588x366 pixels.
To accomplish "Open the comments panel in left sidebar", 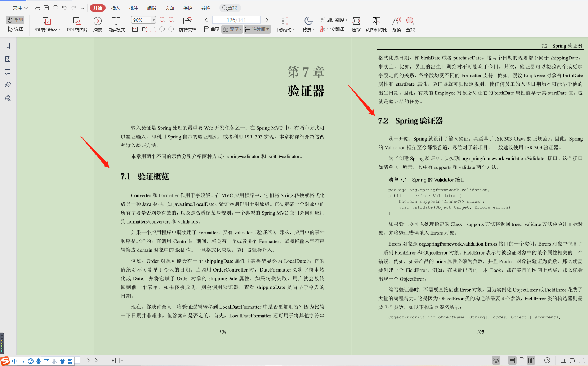I will tap(8, 72).
